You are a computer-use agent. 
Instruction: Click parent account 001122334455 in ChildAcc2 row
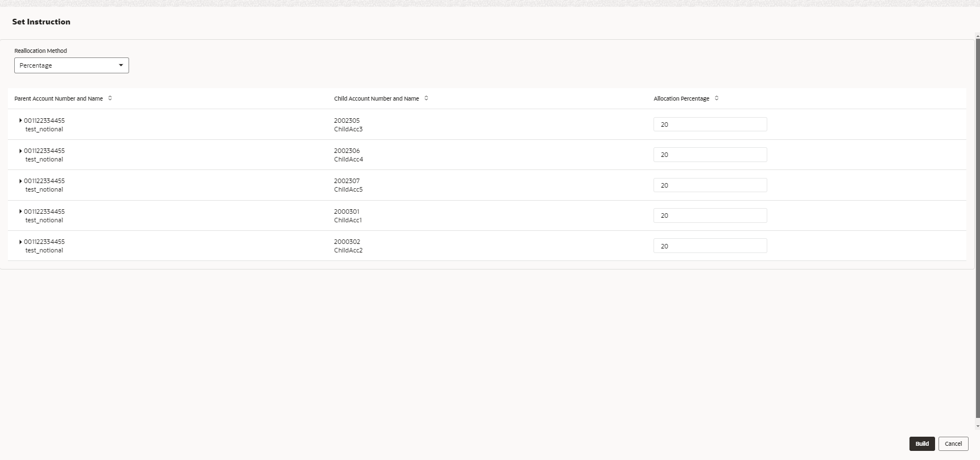(x=44, y=242)
